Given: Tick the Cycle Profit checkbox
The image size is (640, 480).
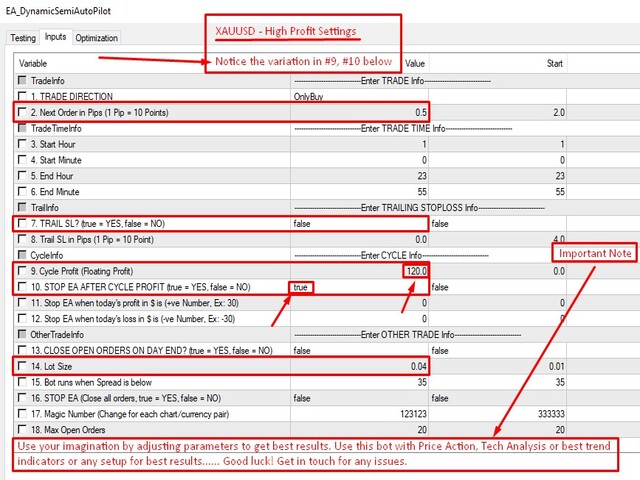Looking at the screenshot, I should (22, 271).
